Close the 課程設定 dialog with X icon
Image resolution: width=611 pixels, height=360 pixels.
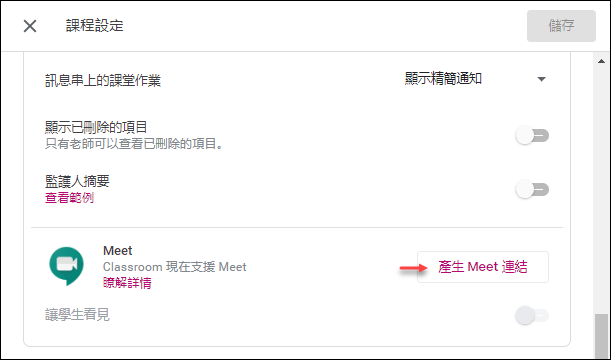30,26
